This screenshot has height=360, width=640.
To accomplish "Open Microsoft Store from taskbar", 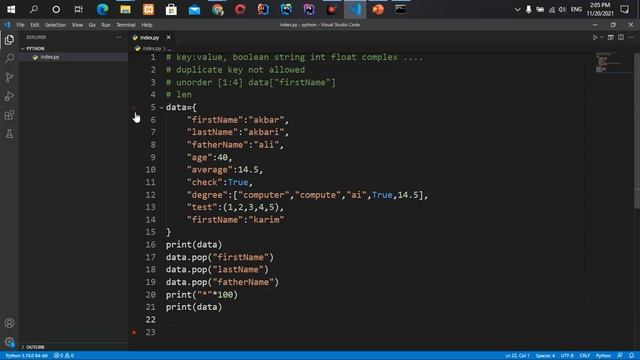I will [x=171, y=9].
